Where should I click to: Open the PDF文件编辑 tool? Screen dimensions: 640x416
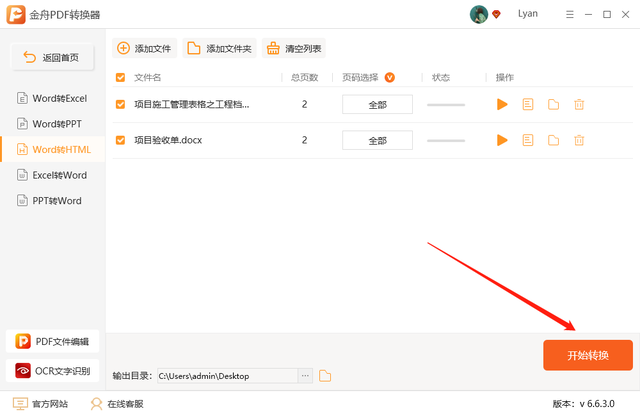click(x=52, y=341)
